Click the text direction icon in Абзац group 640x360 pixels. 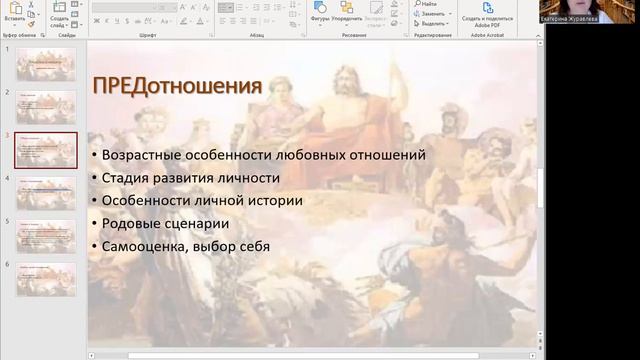coord(293,4)
